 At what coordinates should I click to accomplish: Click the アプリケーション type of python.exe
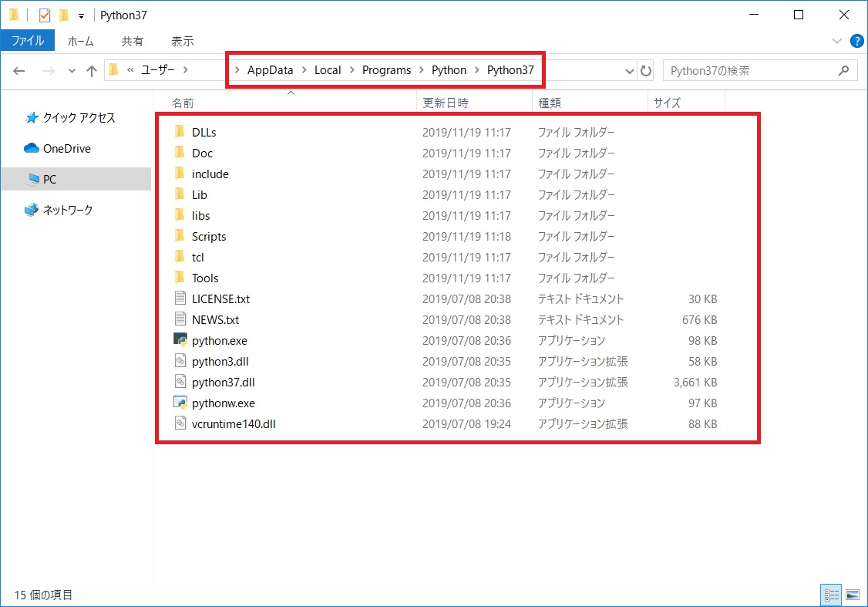pos(571,341)
